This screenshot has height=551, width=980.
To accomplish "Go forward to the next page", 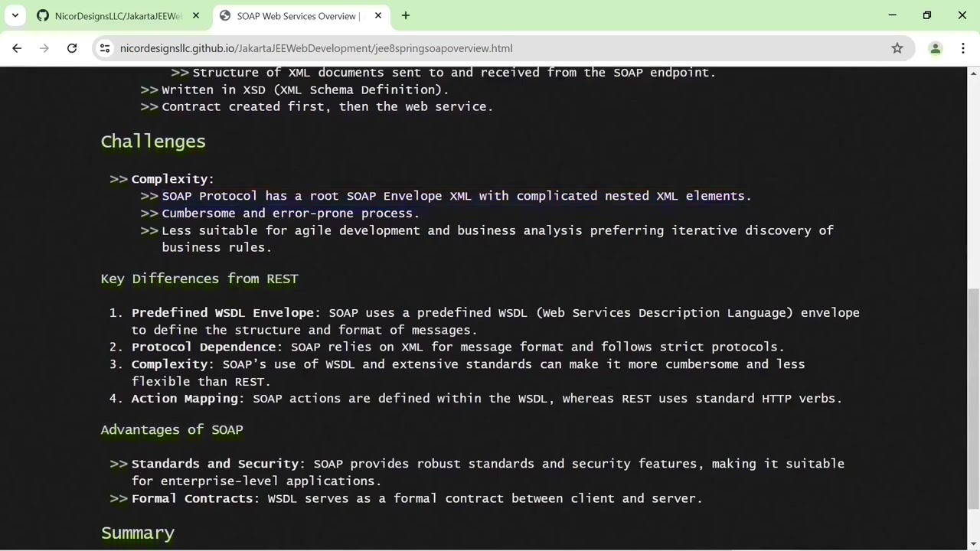I will pyautogui.click(x=44, y=48).
